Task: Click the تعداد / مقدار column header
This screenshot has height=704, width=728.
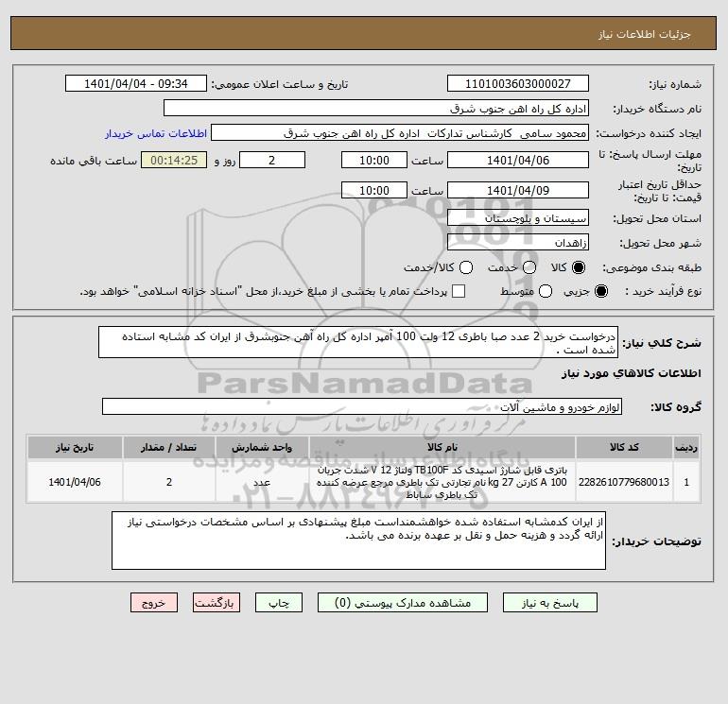Action: click(x=169, y=447)
